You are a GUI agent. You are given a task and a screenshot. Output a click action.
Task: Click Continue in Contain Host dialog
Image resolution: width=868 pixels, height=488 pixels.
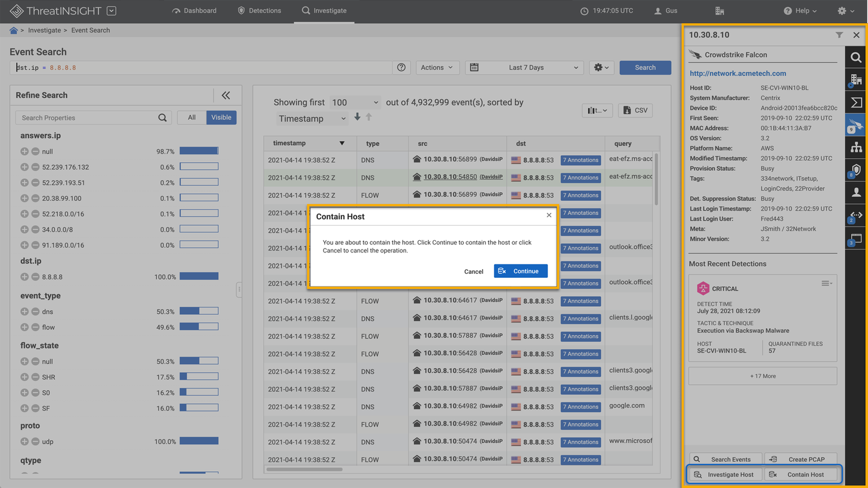(x=521, y=271)
